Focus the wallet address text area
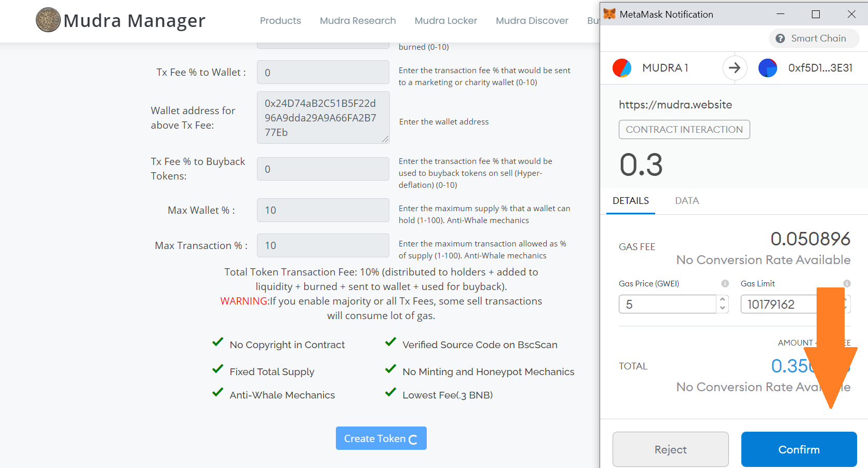Screen dimensions: 868x468 (x=323, y=118)
